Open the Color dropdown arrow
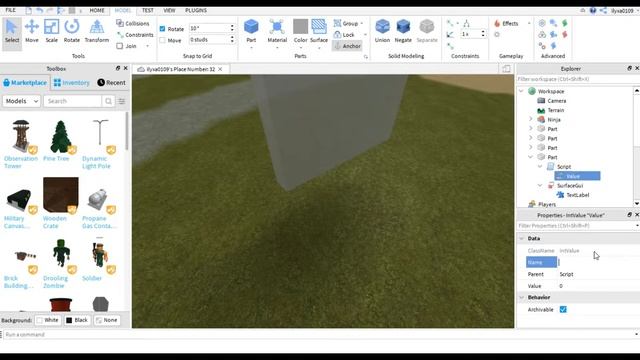 (x=300, y=48)
